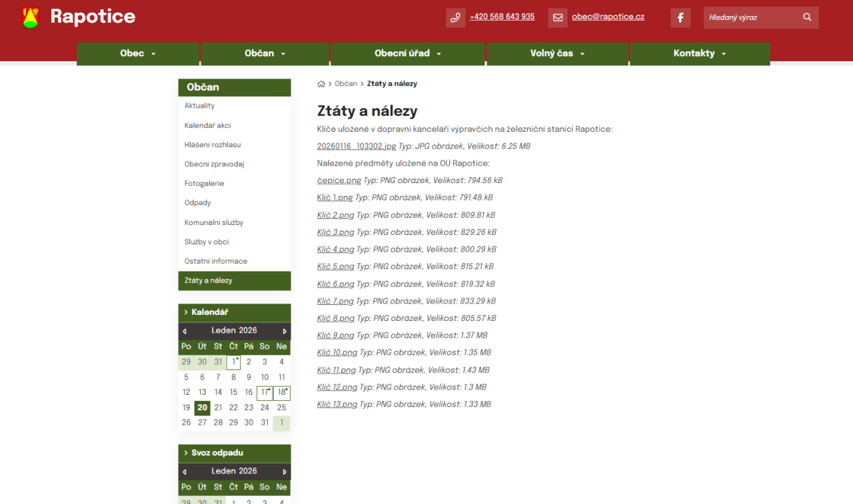Image resolution: width=853 pixels, height=504 pixels.
Task: Go to home via breadcrumb house icon
Action: coord(321,84)
